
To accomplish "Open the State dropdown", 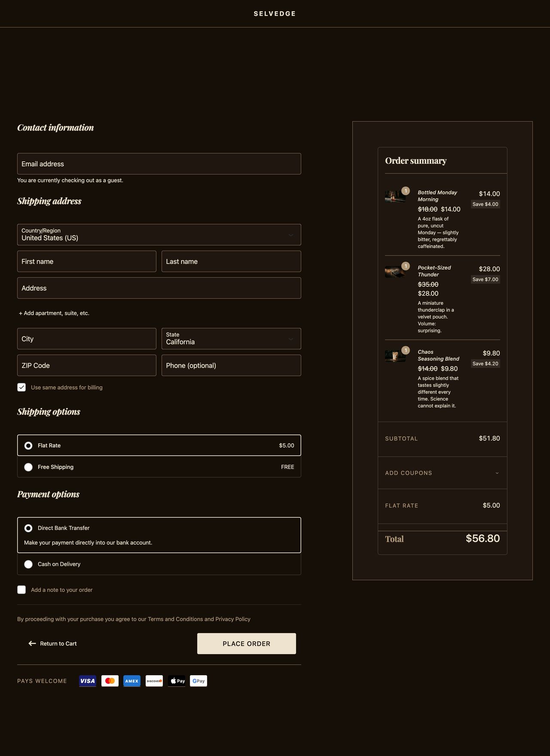I will point(231,339).
